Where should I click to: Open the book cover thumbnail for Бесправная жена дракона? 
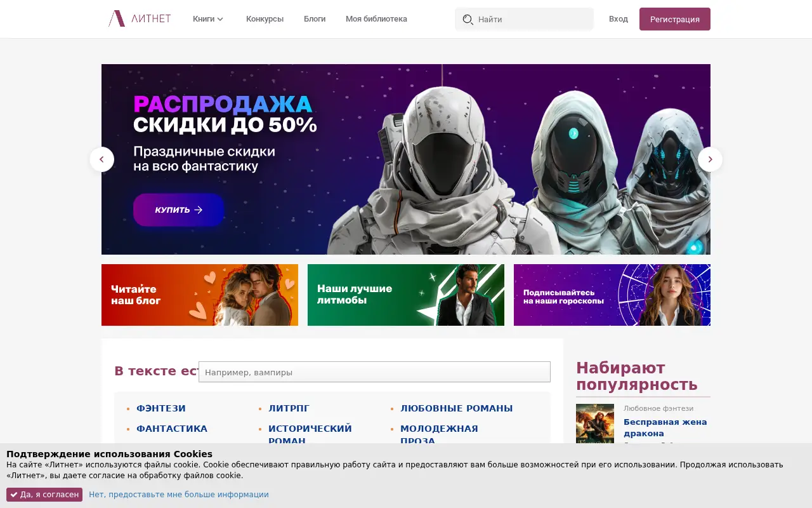pyautogui.click(x=595, y=424)
